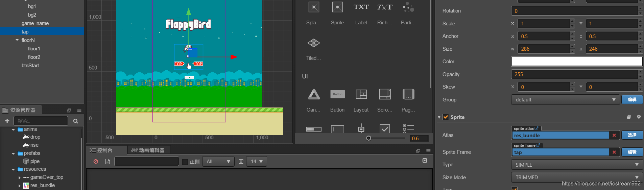This screenshot has width=644, height=190.
Task: Switch to the animation editor (动画编辑器) tab
Action: 148,150
